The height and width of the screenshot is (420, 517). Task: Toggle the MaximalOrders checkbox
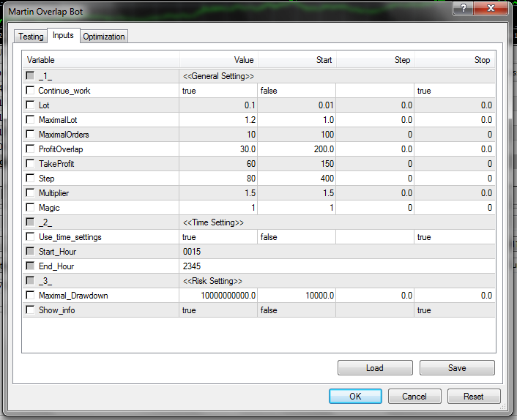click(x=30, y=134)
